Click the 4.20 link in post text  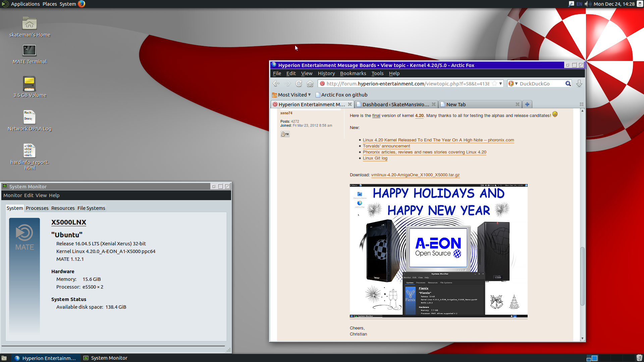(419, 116)
